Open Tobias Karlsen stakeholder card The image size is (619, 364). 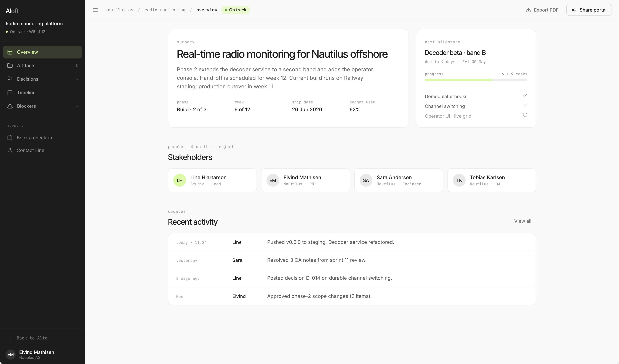492,180
